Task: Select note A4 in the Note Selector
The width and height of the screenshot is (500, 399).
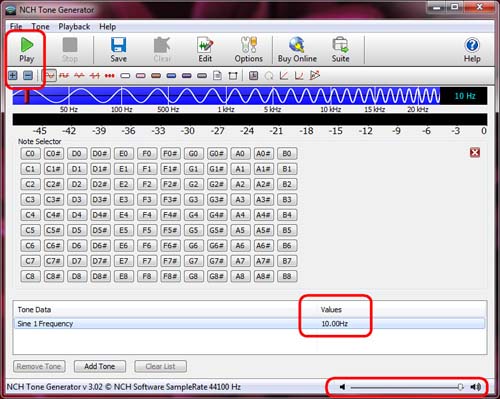Action: (x=240, y=215)
